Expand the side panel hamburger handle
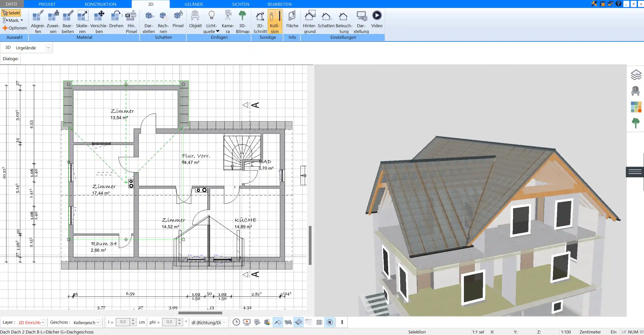 tap(635, 172)
